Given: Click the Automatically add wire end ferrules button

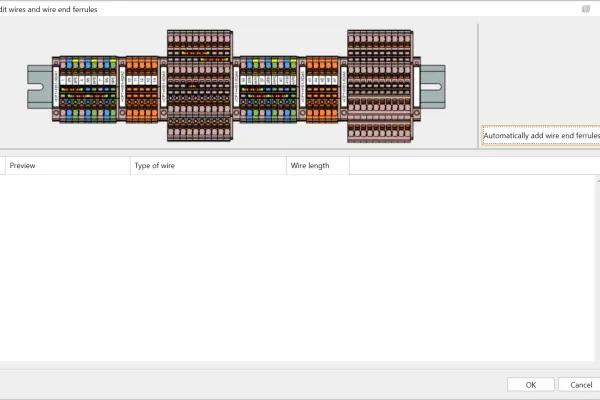Looking at the screenshot, I should pos(541,135).
